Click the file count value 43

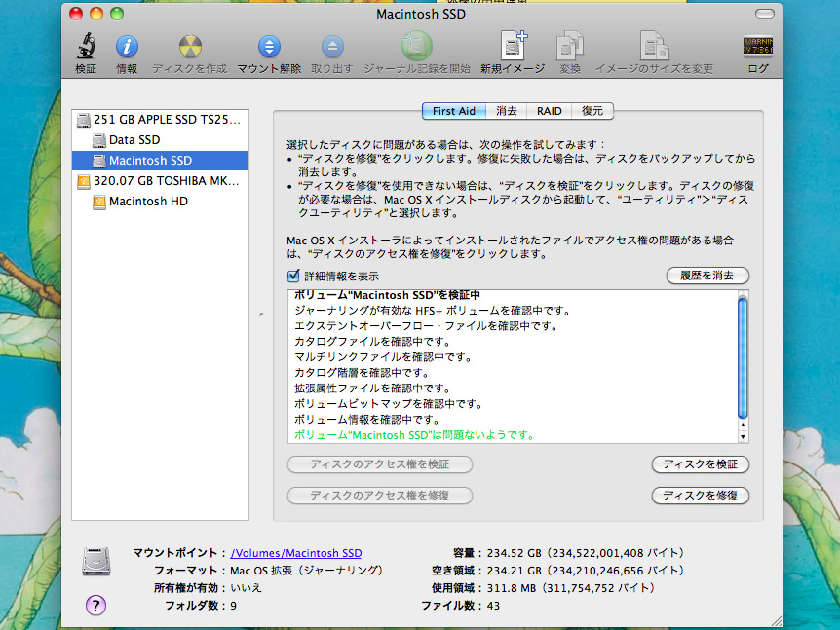point(493,606)
